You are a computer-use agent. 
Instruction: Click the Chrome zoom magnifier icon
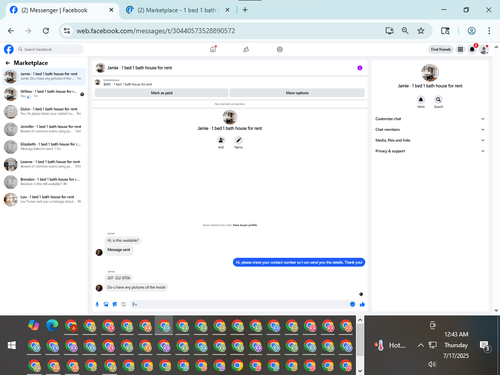point(405,31)
